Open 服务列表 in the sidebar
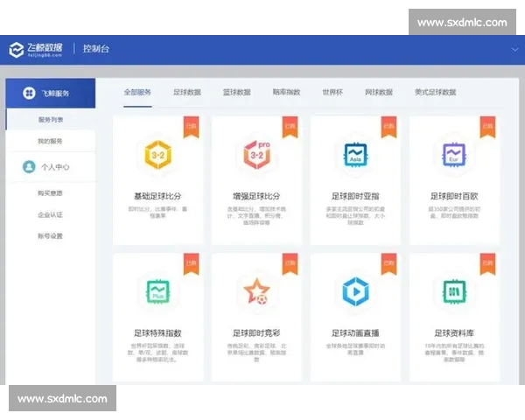 coord(51,120)
